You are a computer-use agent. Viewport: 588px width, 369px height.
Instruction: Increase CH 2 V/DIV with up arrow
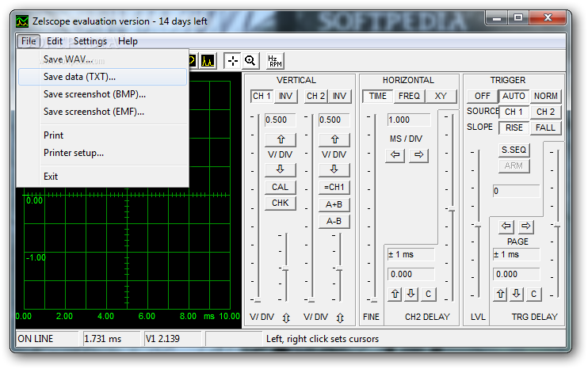pos(334,139)
